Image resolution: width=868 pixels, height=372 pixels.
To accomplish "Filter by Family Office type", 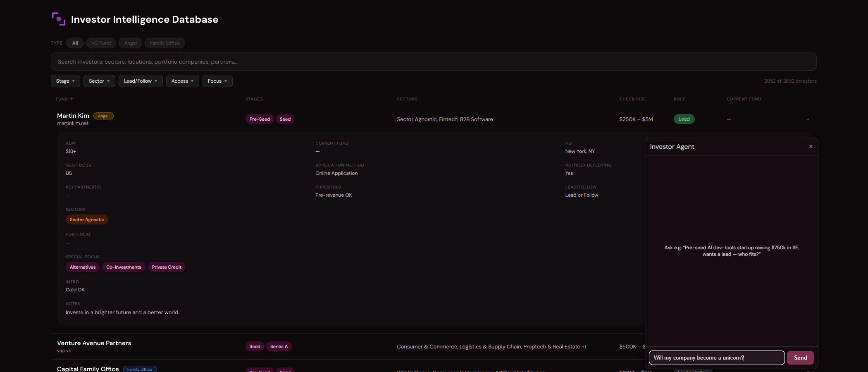I will tap(165, 43).
